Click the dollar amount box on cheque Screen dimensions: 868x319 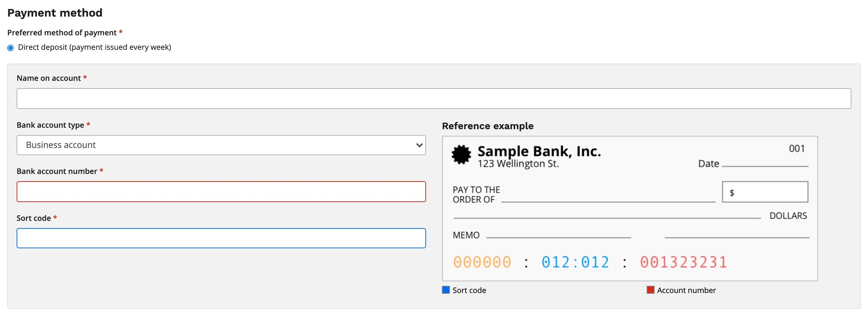[765, 192]
